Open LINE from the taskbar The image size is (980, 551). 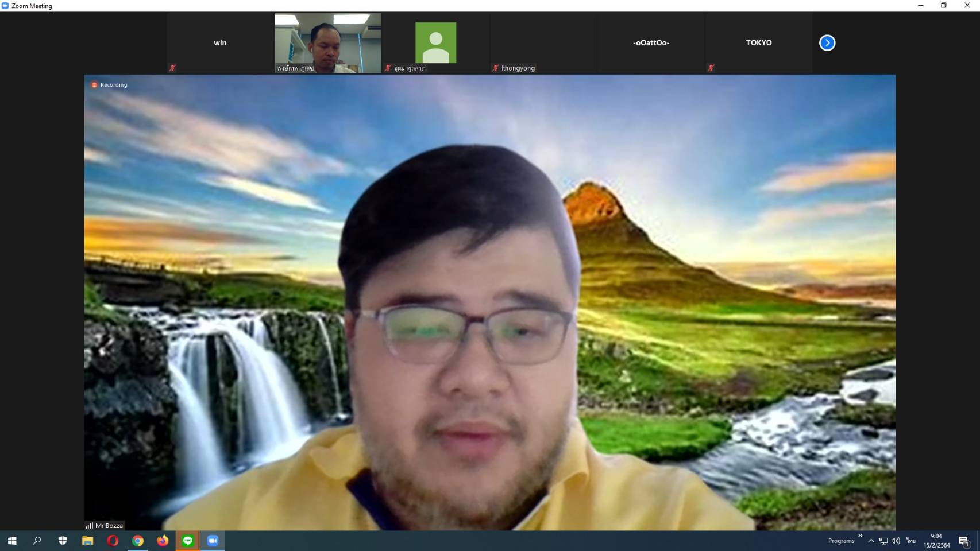click(188, 541)
